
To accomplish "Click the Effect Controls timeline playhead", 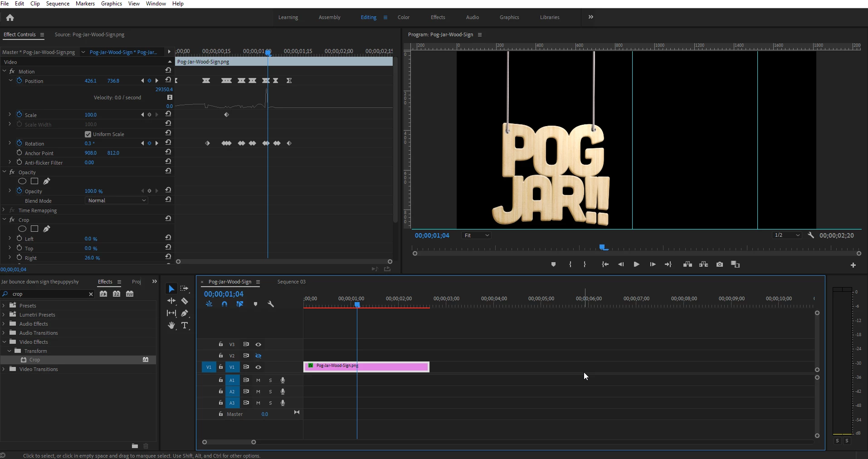I will click(268, 53).
